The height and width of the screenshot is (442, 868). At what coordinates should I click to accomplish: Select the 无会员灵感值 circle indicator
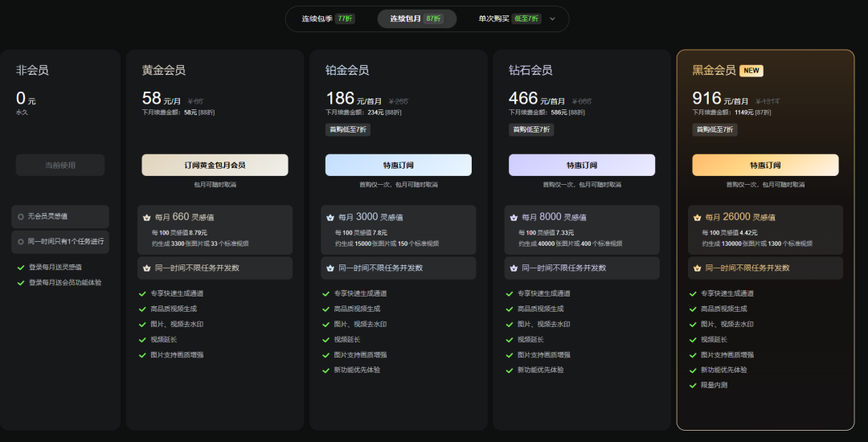(21, 216)
